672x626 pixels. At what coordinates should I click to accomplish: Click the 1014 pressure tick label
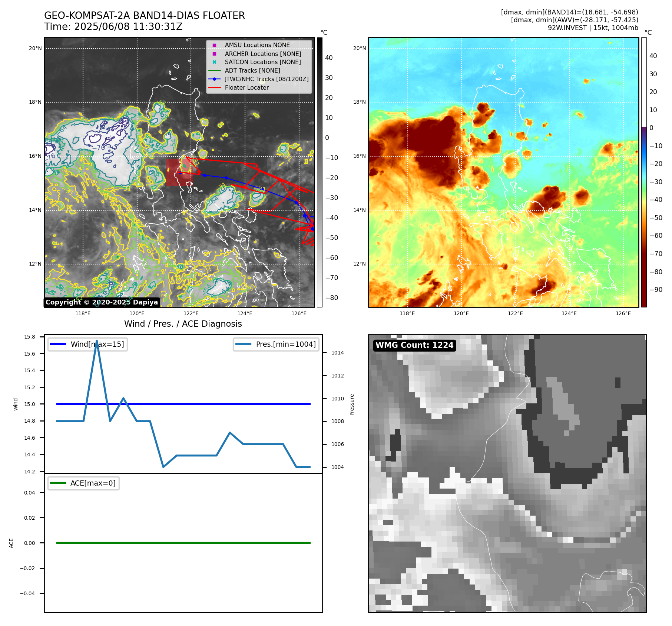pyautogui.click(x=338, y=353)
